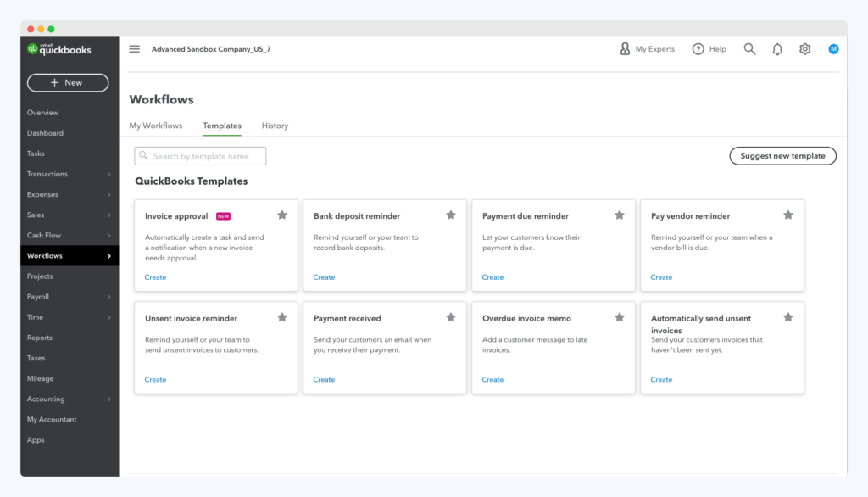Open the notifications bell icon
This screenshot has height=497, width=868.
pyautogui.click(x=777, y=49)
